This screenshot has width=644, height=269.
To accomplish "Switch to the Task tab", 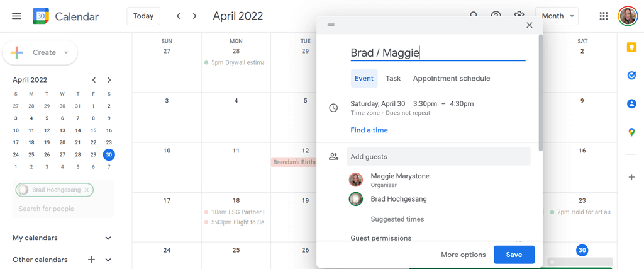I will (393, 79).
